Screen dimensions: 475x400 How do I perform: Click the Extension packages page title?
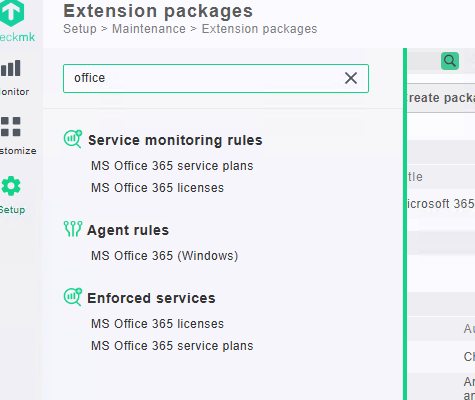click(158, 11)
